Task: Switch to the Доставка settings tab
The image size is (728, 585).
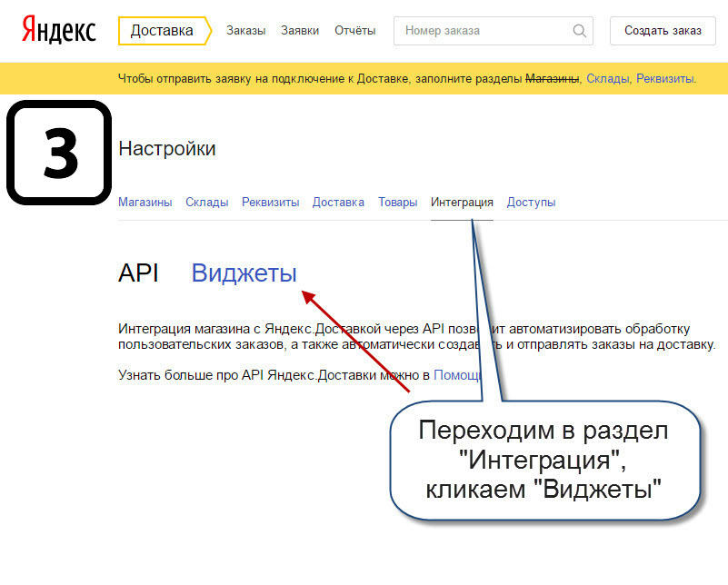Action: pyautogui.click(x=338, y=203)
